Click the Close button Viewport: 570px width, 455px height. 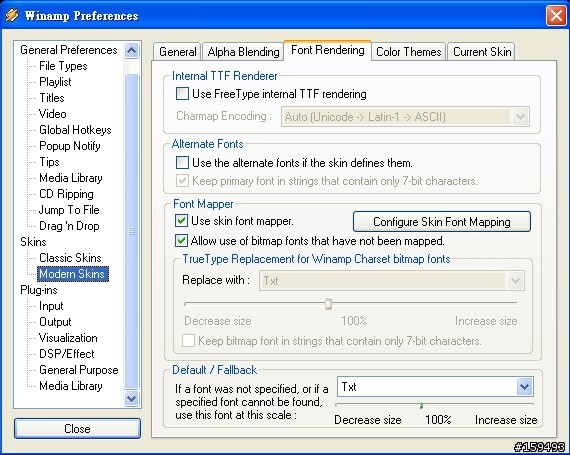click(77, 428)
